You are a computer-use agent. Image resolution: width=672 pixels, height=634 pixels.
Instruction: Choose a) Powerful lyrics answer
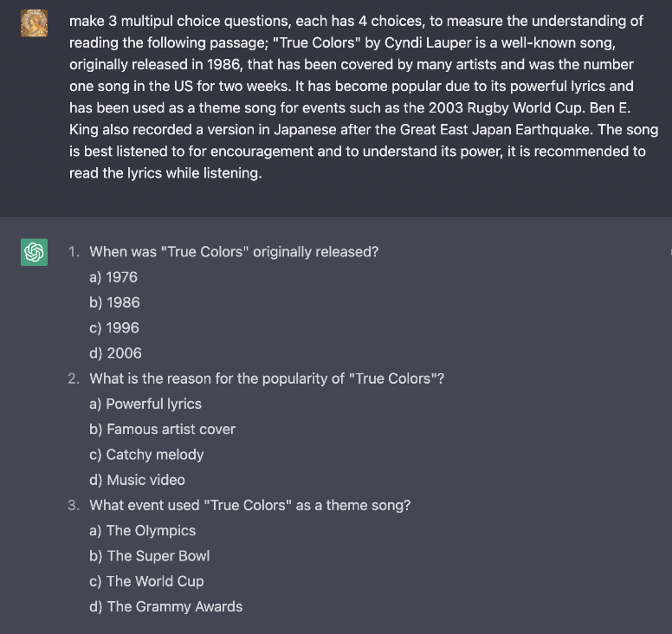[x=145, y=404]
